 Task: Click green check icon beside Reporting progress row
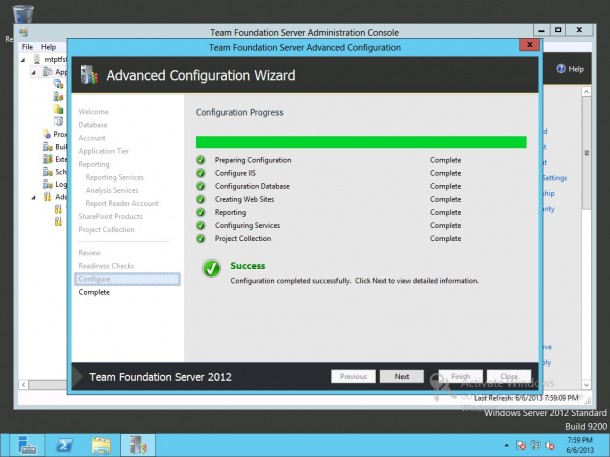pos(201,212)
